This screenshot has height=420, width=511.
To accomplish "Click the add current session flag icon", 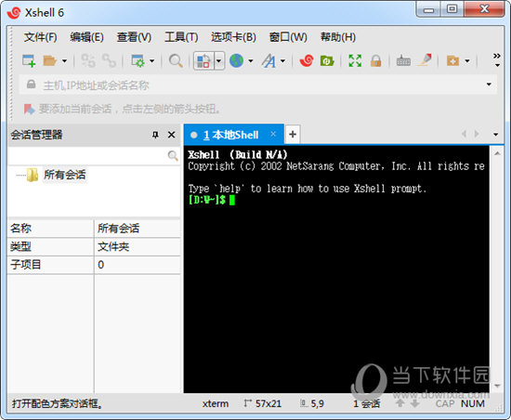I will click(29, 109).
